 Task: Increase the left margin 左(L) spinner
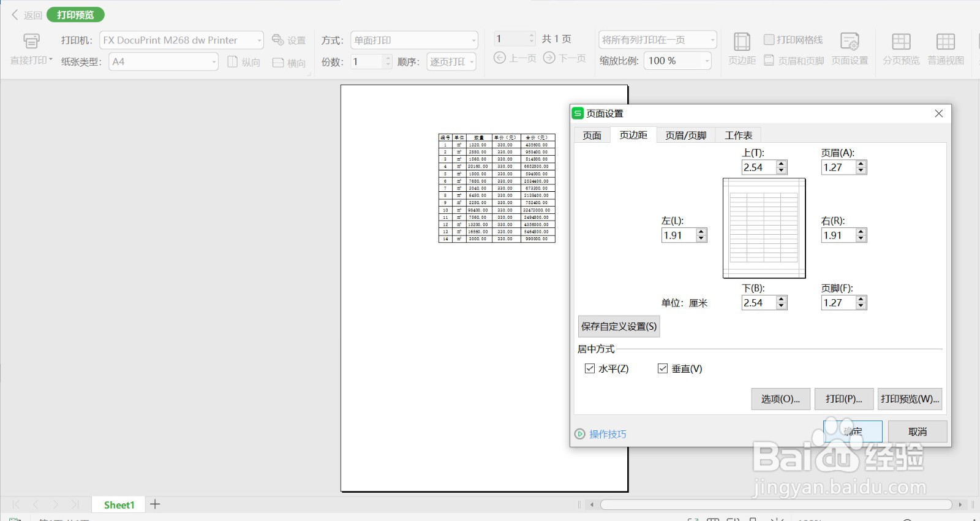click(701, 232)
